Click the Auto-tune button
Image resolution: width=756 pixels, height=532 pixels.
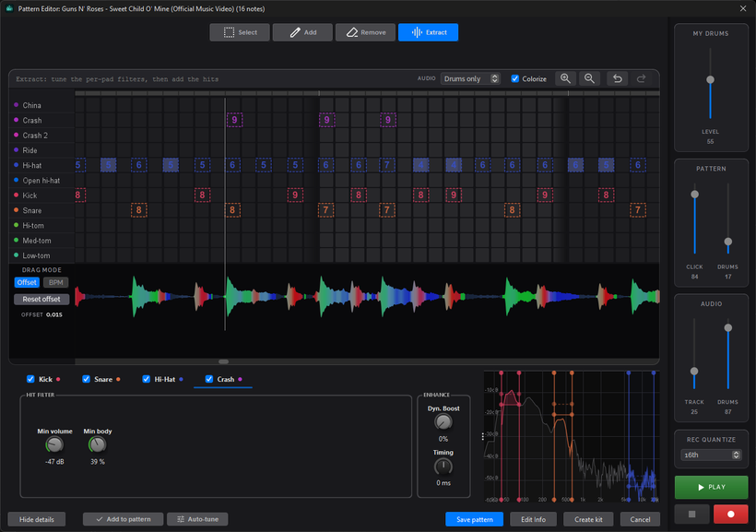click(197, 519)
